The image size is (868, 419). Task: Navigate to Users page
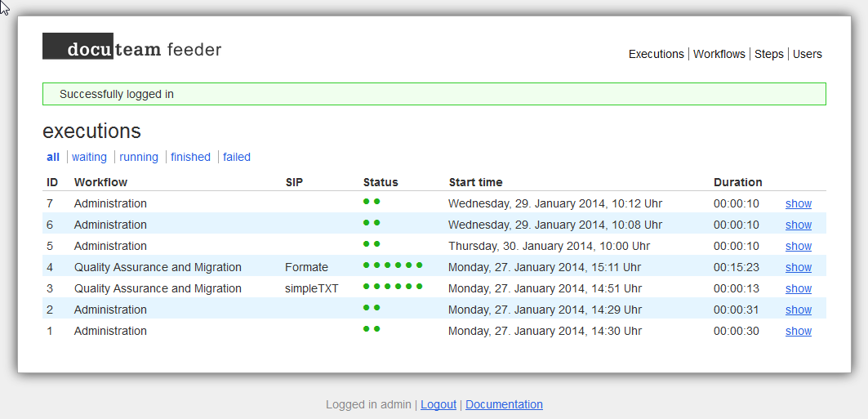pos(807,54)
